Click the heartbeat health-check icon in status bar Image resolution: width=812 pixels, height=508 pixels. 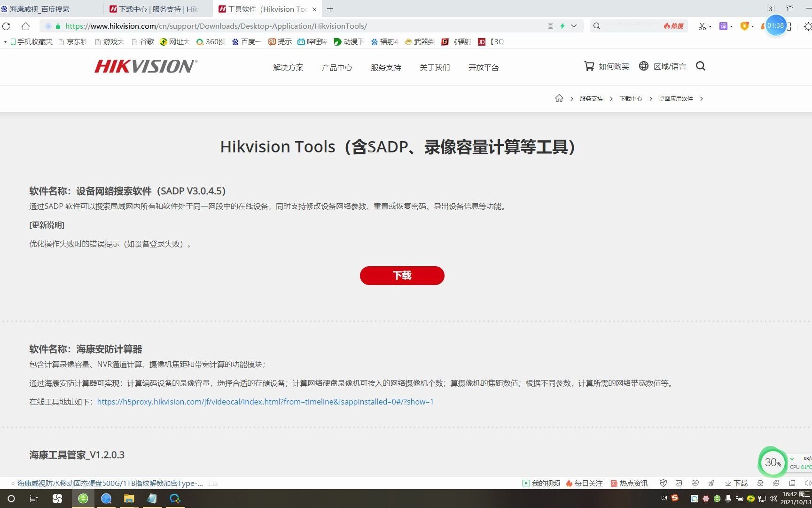(x=695, y=483)
